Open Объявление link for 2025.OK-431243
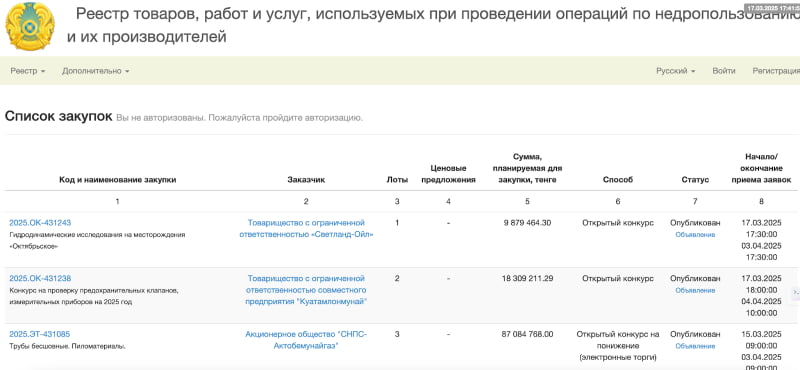The image size is (800, 370). (695, 235)
